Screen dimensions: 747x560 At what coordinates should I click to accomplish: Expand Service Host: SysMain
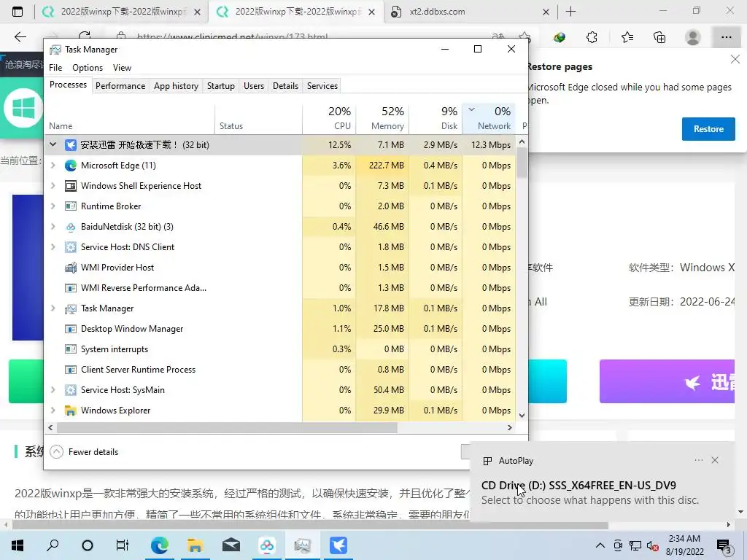[x=53, y=390]
